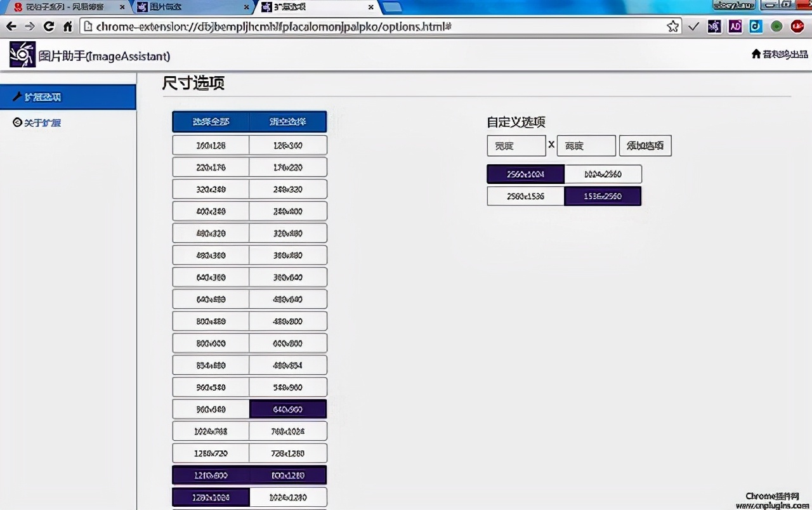Toggle the custom 1024x2560 option
The height and width of the screenshot is (510, 812).
[603, 174]
